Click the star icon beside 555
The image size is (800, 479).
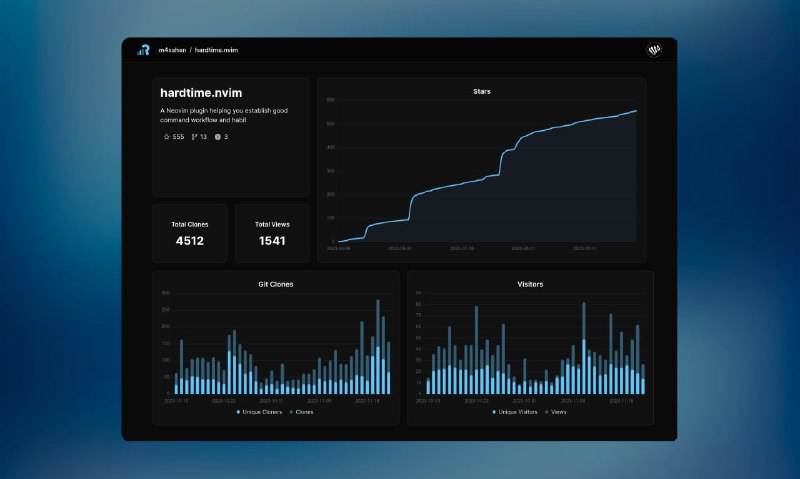click(x=166, y=137)
